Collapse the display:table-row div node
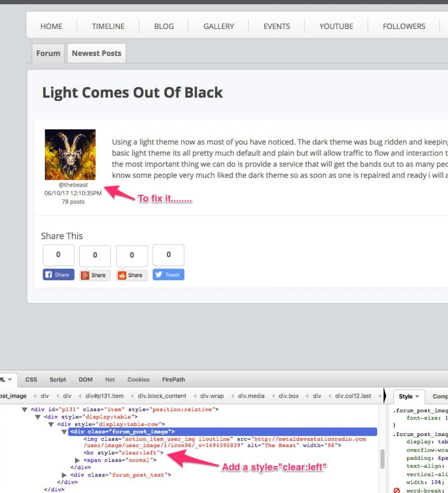The width and height of the screenshot is (448, 493). (51, 424)
